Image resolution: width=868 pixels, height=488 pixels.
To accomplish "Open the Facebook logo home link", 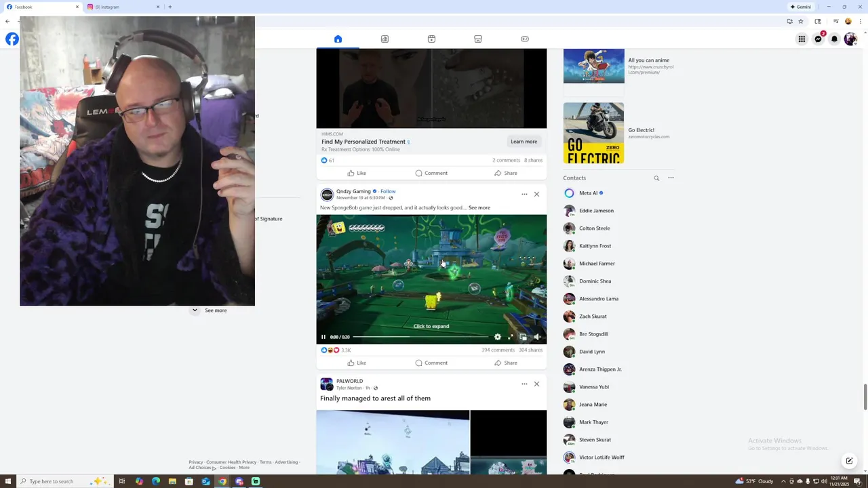I will [x=12, y=39].
